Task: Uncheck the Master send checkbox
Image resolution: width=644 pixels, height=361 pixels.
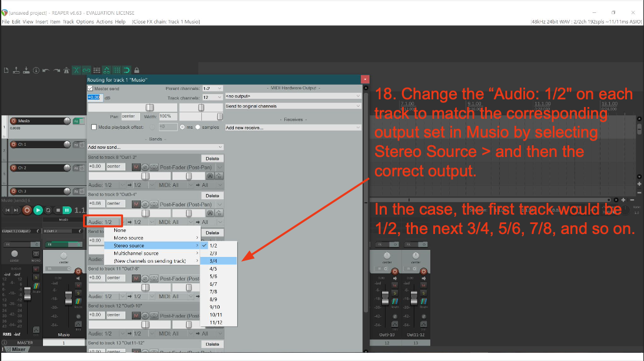Action: tap(90, 88)
